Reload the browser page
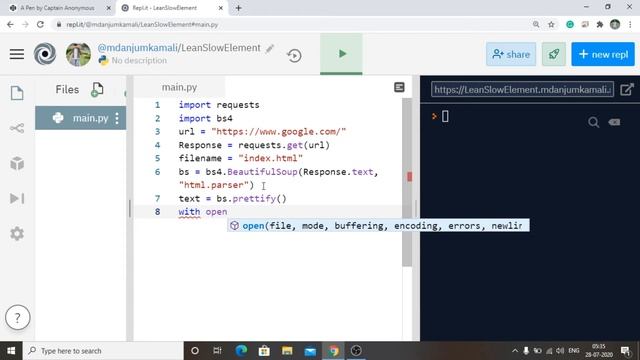Viewport: 640px width, 360px height. click(x=40, y=24)
